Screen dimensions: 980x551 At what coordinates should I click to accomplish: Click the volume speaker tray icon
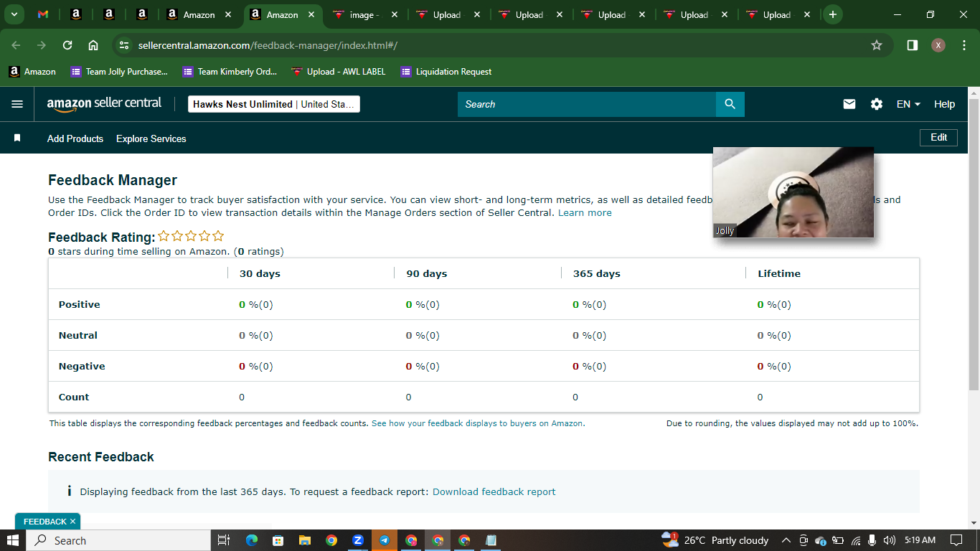click(890, 540)
